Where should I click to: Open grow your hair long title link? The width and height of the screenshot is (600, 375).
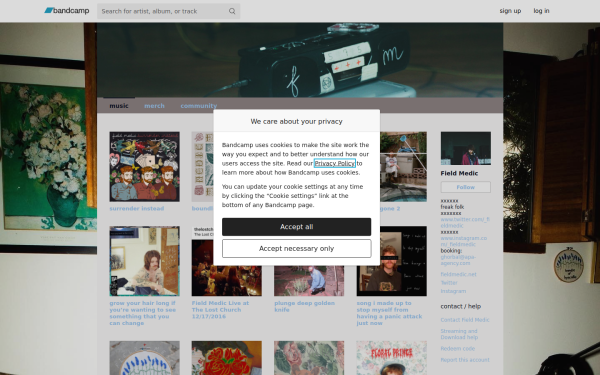[x=143, y=313]
